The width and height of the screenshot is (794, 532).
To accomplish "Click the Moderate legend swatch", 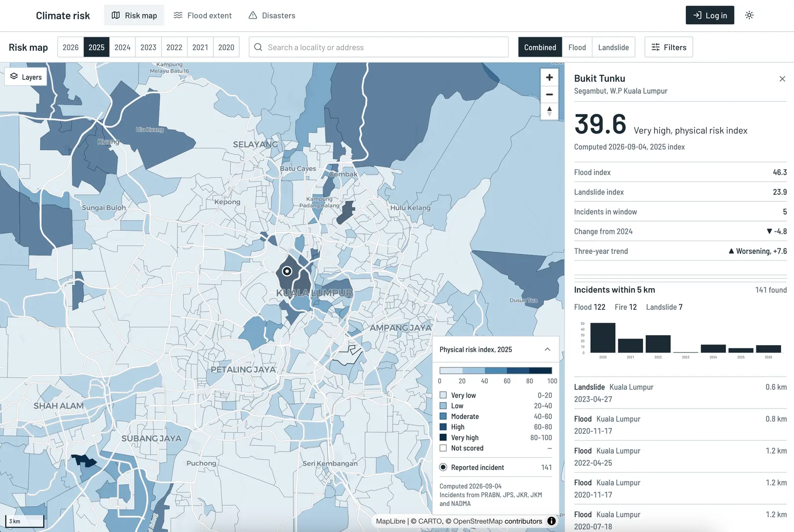I will (x=443, y=416).
